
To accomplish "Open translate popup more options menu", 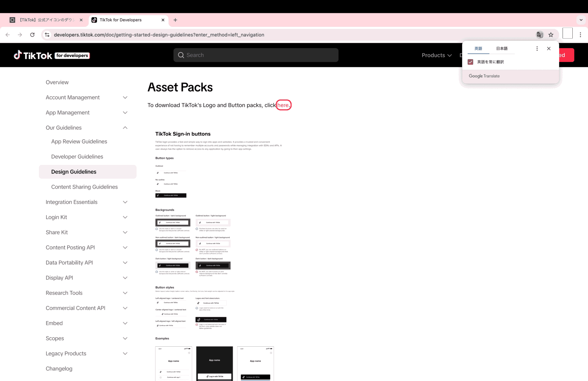I will coord(537,48).
